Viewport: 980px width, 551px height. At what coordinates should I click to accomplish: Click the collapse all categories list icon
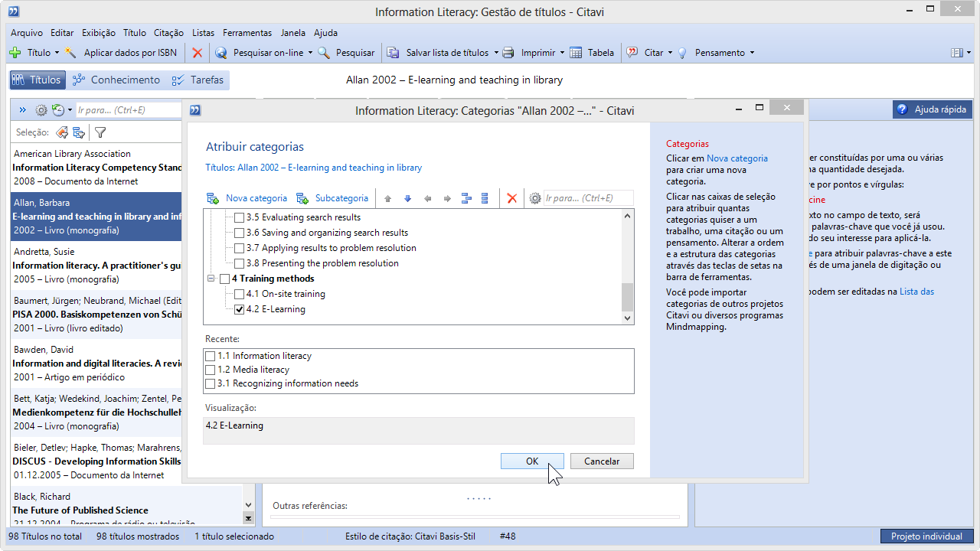pos(485,199)
